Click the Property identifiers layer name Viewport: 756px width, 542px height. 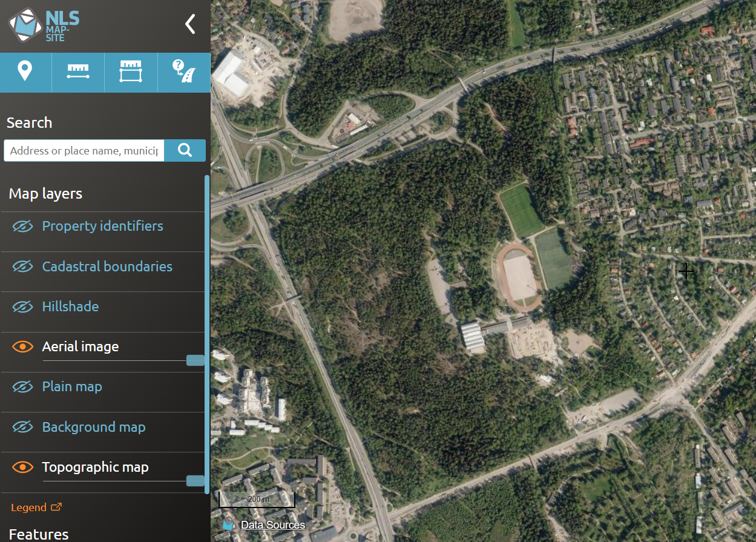pyautogui.click(x=102, y=226)
